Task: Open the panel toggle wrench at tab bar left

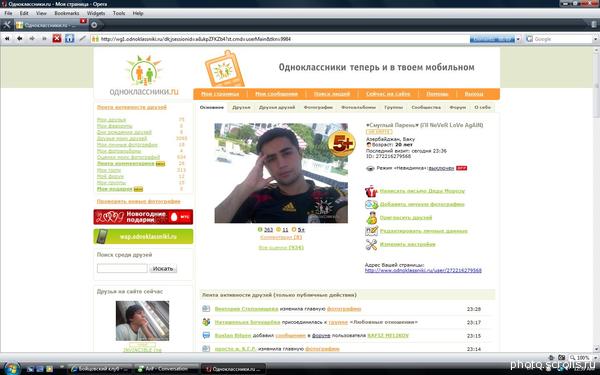Action: tap(7, 25)
